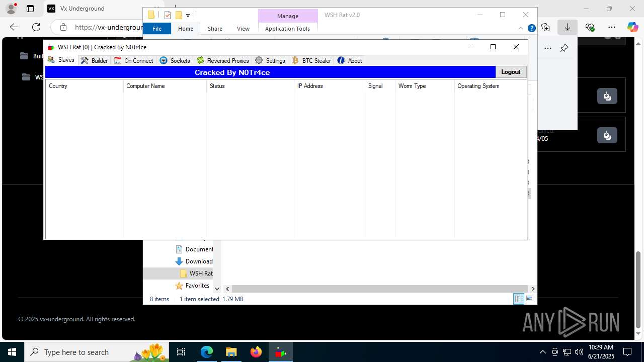Sort by the Country column header
This screenshot has width=644, height=362.
point(85,86)
